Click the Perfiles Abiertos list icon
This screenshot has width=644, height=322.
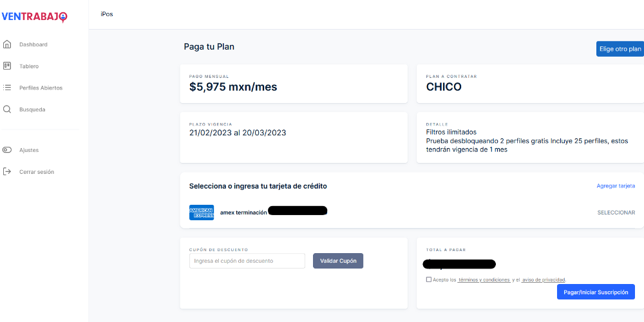click(7, 88)
